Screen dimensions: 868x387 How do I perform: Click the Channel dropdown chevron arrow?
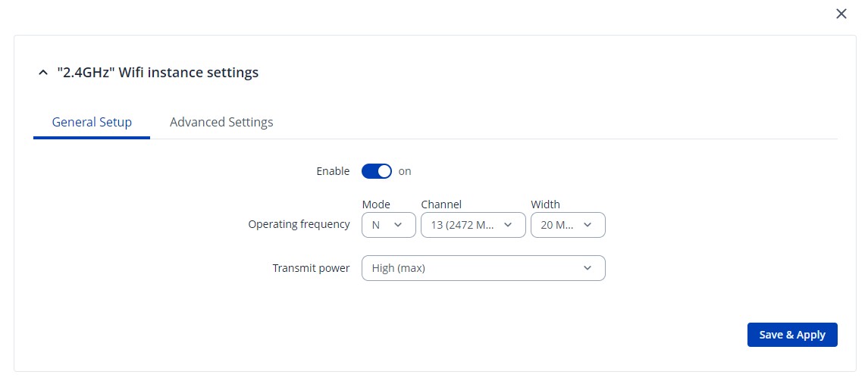click(x=509, y=225)
